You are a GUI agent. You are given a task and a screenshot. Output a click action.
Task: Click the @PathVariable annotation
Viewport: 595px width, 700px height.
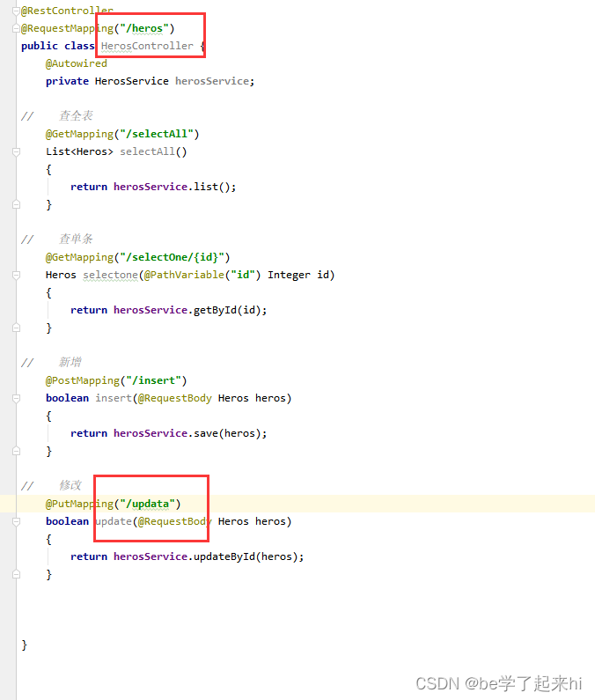(184, 275)
